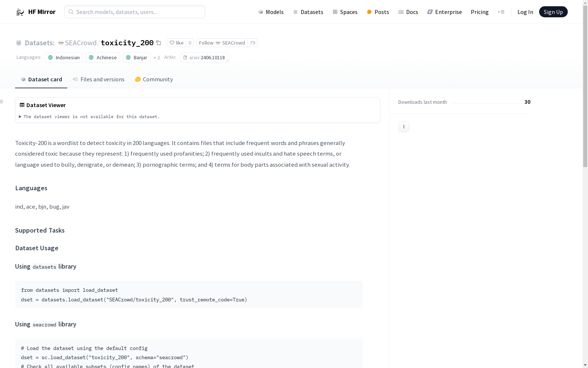Like the toxicity_200 dataset

pyautogui.click(x=176, y=43)
